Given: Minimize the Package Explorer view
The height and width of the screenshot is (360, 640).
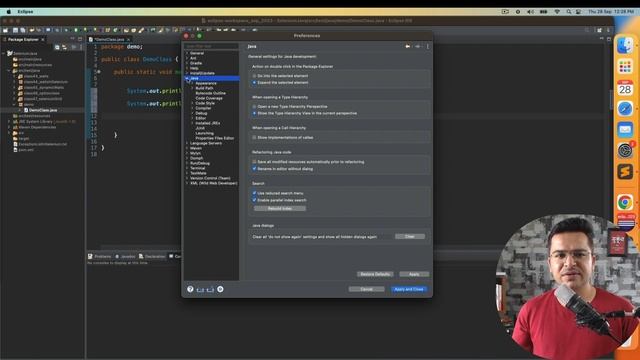Looking at the screenshot, I should point(73,39).
